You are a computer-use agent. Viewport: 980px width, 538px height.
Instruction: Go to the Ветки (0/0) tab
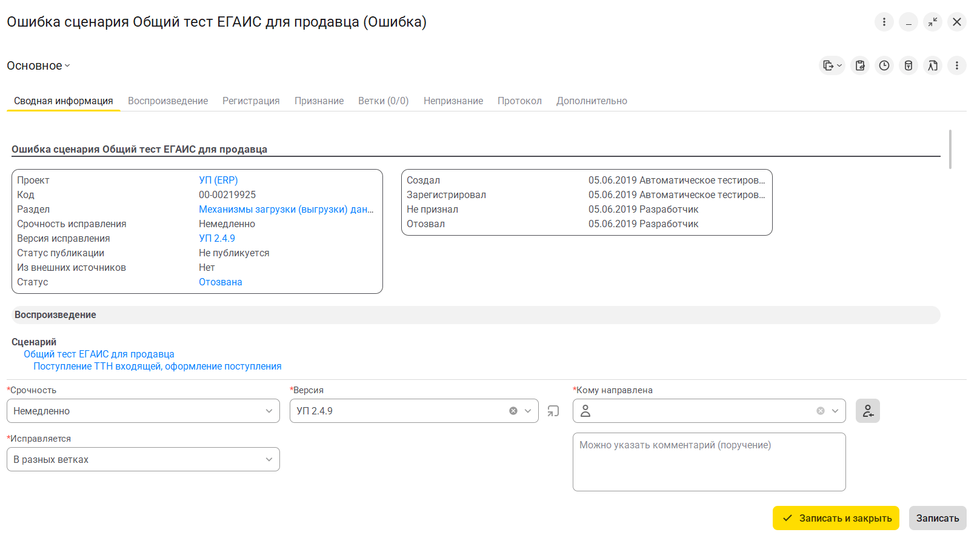(x=383, y=101)
